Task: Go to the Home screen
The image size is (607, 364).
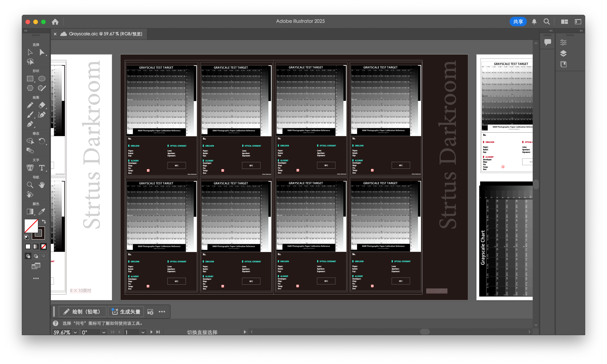Action: [x=55, y=22]
